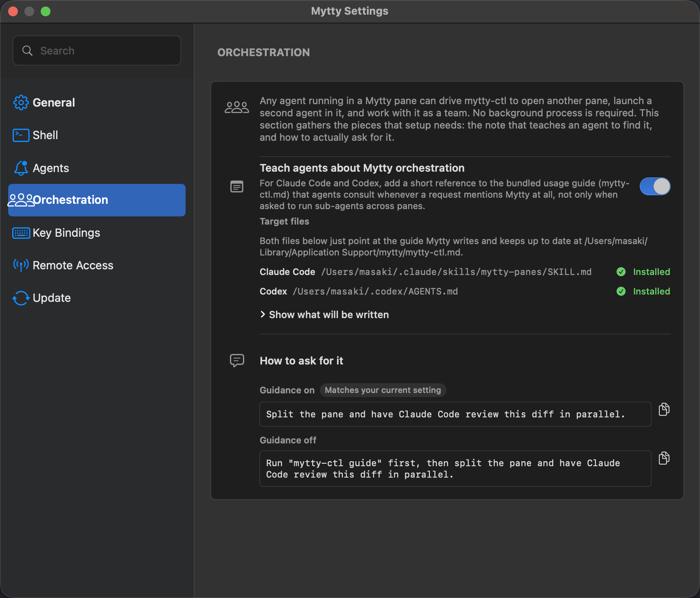Click the Guidance off prompt text box
This screenshot has width=700, height=598.
455,469
